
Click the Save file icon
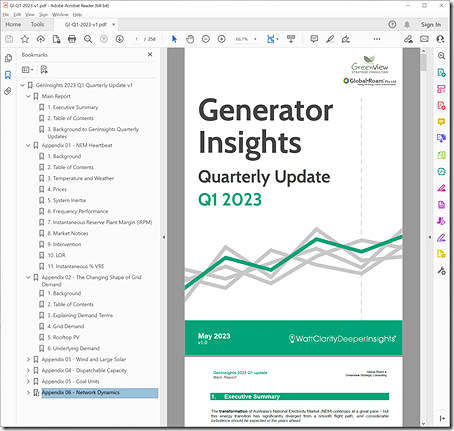[9, 39]
